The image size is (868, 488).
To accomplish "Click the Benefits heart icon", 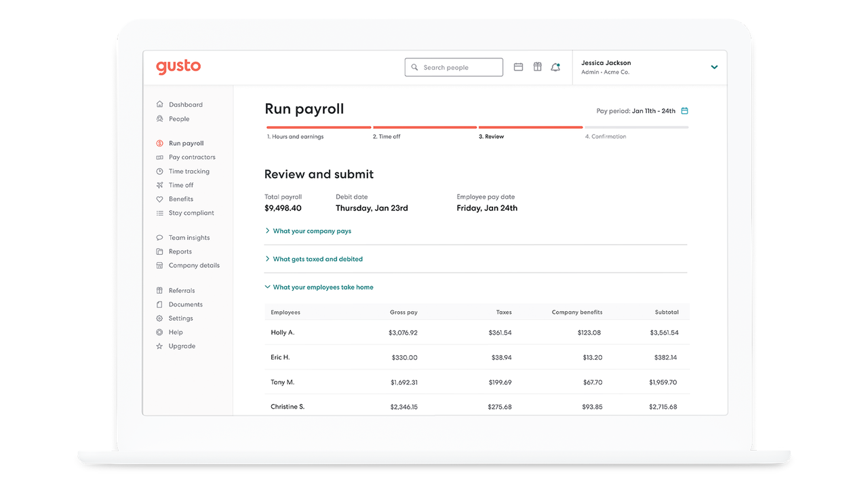I will coord(160,199).
